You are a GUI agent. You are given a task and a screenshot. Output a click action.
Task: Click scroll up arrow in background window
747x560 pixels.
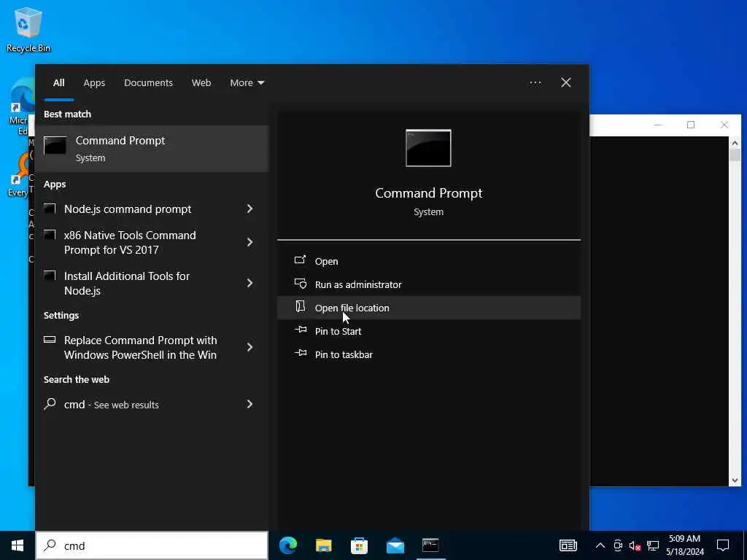pyautogui.click(x=734, y=143)
